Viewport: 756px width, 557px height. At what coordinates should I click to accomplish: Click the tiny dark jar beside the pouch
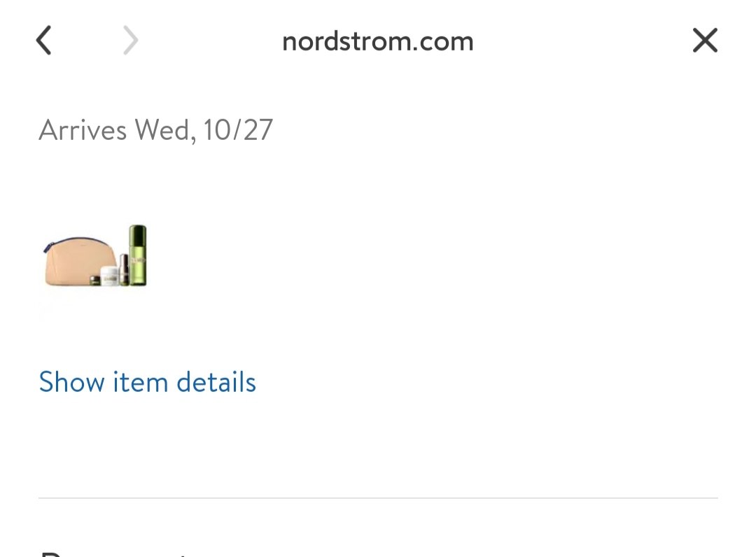point(95,281)
